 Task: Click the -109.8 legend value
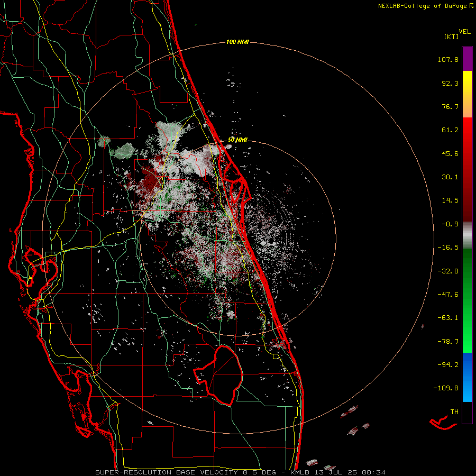[x=446, y=388]
